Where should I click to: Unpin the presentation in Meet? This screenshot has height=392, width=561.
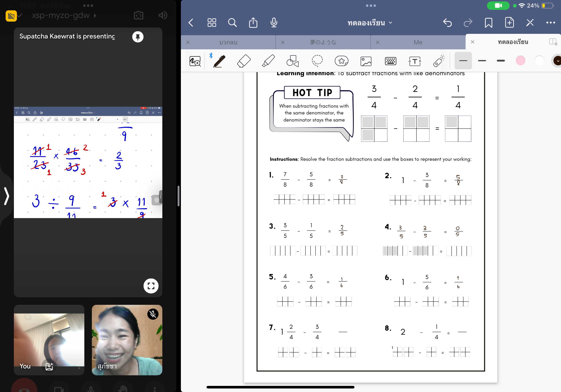[x=138, y=37]
